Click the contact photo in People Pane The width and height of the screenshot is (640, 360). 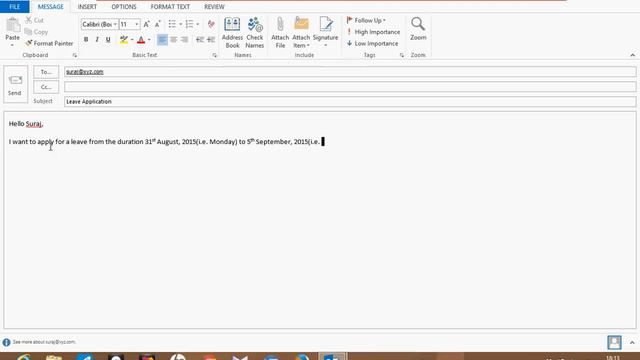(614, 342)
